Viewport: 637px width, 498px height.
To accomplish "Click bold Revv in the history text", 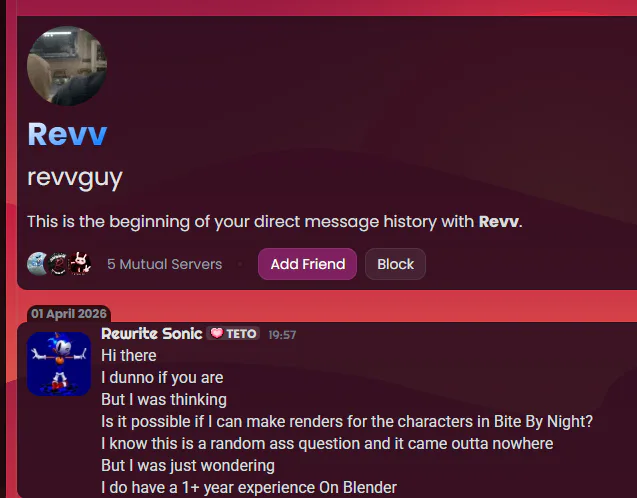I will pyautogui.click(x=498, y=222).
